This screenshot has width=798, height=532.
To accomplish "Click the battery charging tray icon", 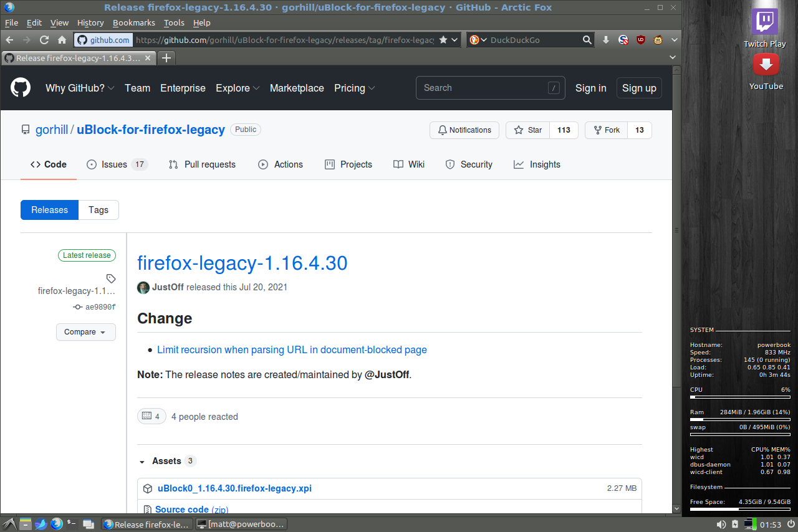I will (x=735, y=525).
